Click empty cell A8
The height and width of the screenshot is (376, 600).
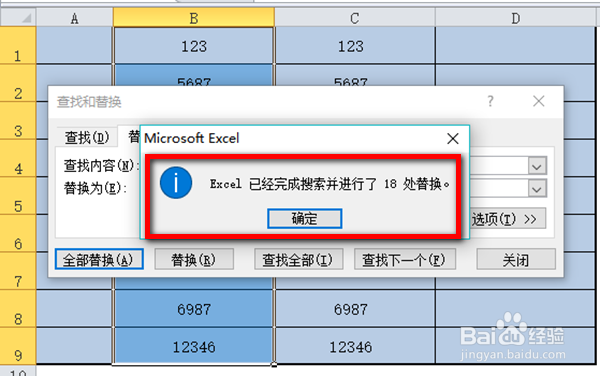[x=75, y=308]
